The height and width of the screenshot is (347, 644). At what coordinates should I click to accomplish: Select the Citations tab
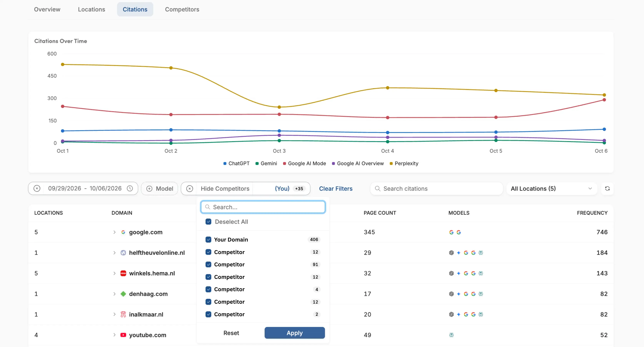(135, 9)
